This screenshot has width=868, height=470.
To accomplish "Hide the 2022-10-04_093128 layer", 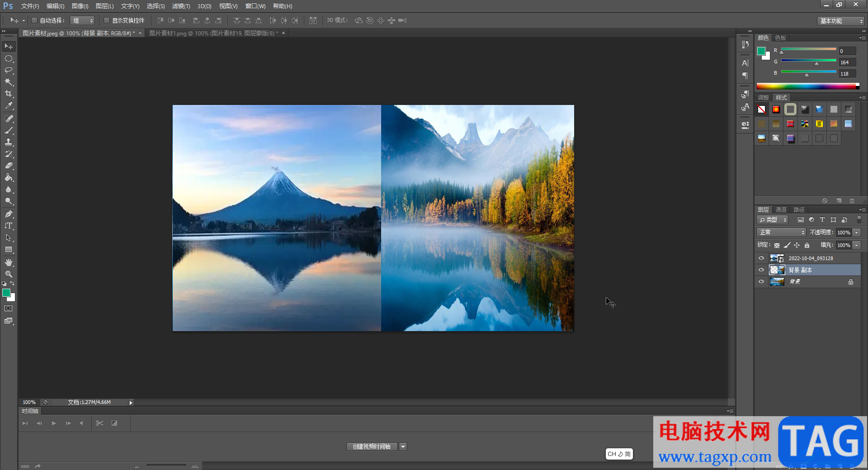I will point(761,258).
